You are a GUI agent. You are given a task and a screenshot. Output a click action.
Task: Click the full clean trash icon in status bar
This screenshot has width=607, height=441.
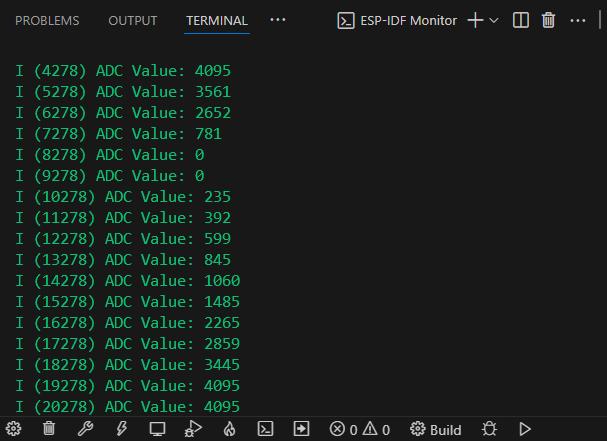(49, 429)
